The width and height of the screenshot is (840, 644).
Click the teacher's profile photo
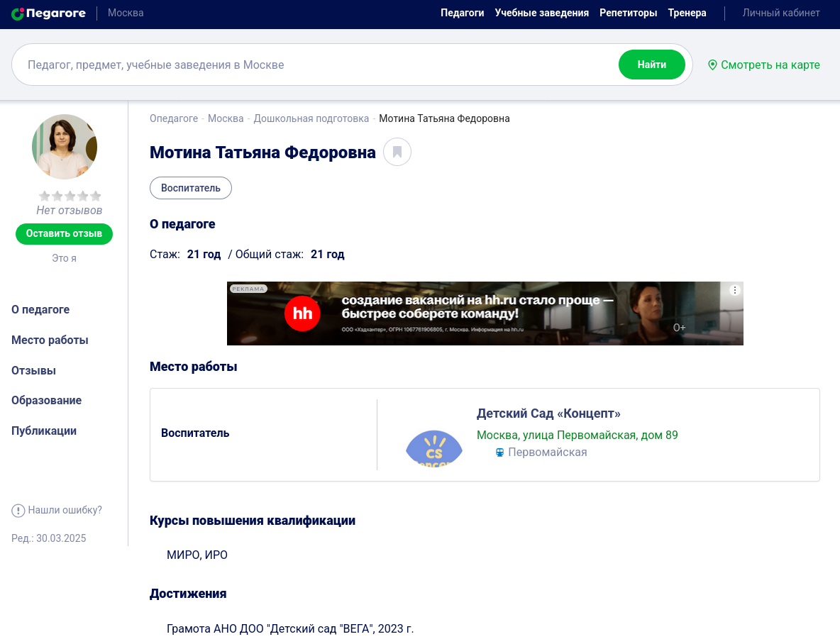[64, 147]
